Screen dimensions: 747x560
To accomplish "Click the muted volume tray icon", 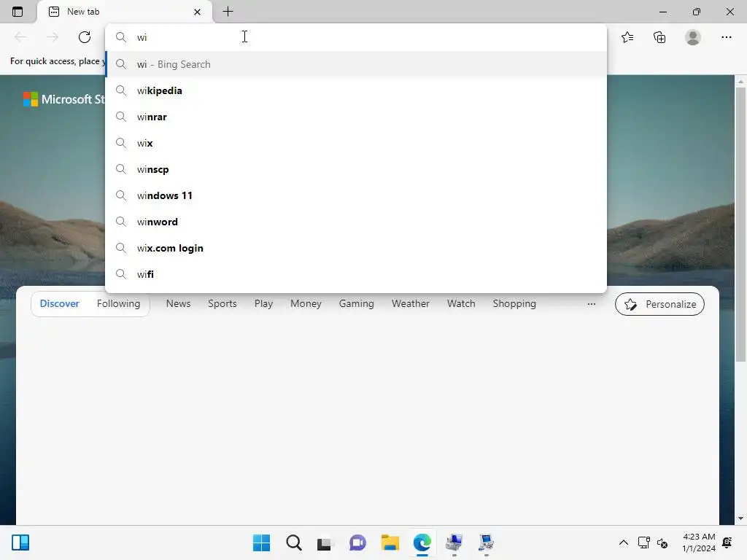I will point(662,542).
